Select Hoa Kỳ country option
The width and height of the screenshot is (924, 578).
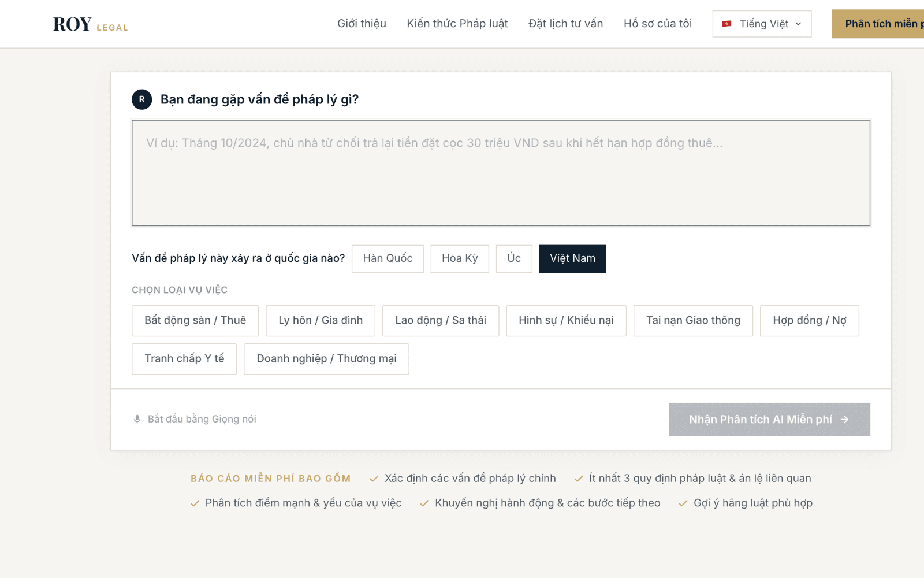tap(460, 258)
